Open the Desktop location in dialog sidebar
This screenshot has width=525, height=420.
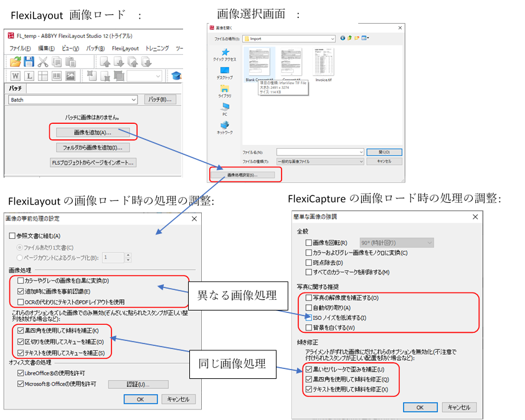click(225, 71)
